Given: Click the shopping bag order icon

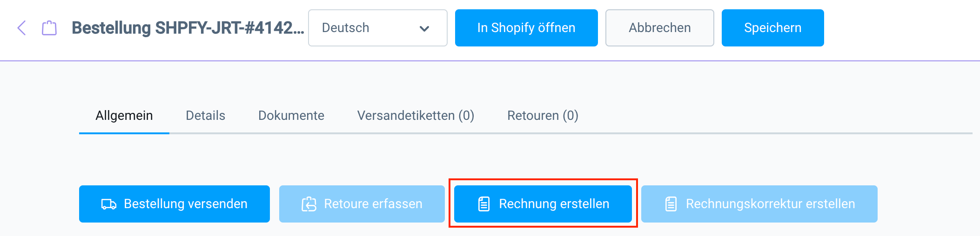Looking at the screenshot, I should click(x=49, y=28).
